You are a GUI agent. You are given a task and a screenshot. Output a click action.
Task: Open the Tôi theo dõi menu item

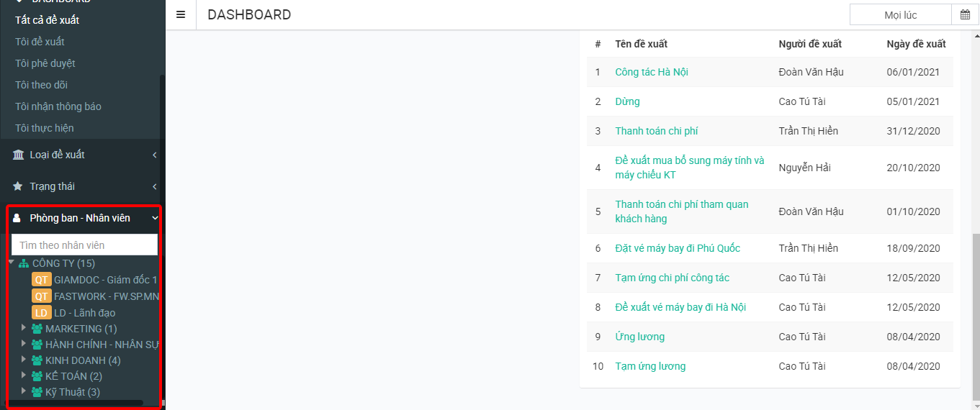coord(41,85)
